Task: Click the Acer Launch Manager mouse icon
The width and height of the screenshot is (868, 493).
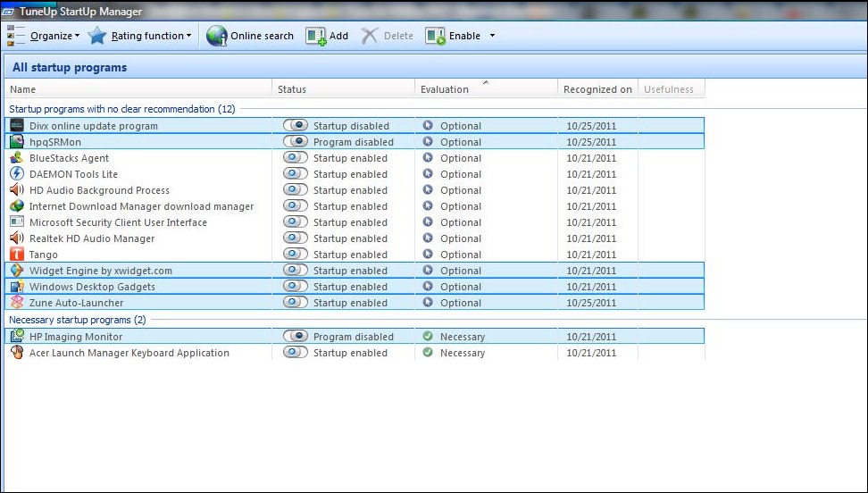Action: [x=17, y=352]
